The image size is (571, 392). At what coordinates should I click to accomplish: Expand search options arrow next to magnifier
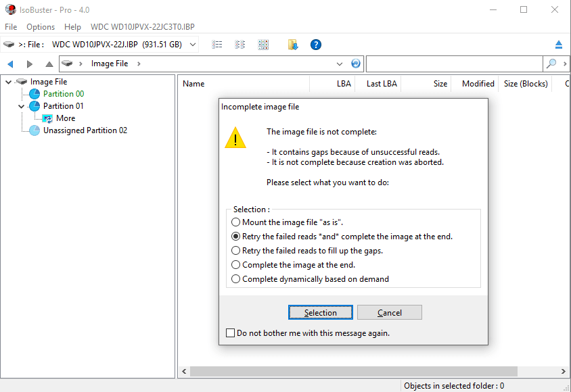[565, 64]
